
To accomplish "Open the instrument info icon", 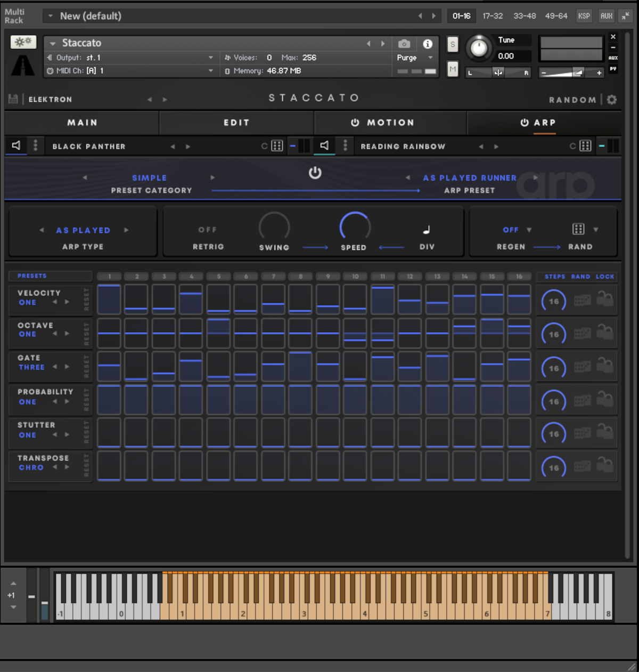I will [427, 44].
